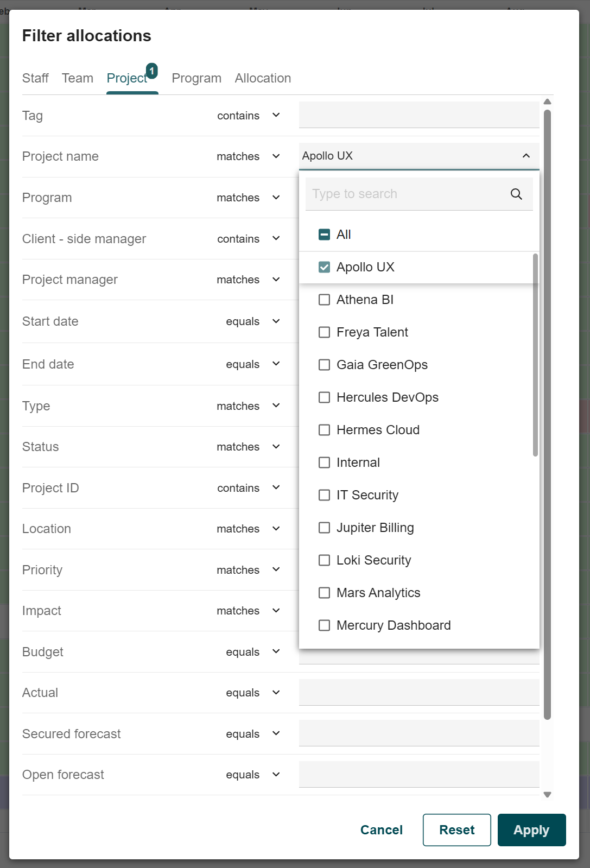The width and height of the screenshot is (590, 868).
Task: Click the scroll down arrow of dialog
Action: pos(547,795)
